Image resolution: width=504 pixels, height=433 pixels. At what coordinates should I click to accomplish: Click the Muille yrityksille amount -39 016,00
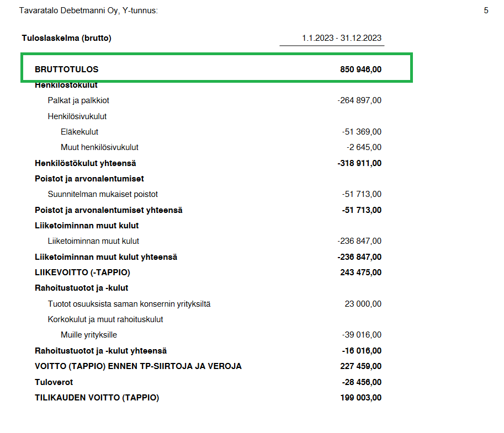362,335
